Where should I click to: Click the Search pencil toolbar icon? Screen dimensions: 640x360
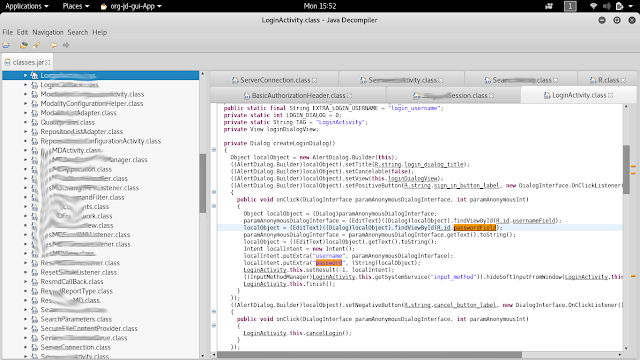coord(36,45)
